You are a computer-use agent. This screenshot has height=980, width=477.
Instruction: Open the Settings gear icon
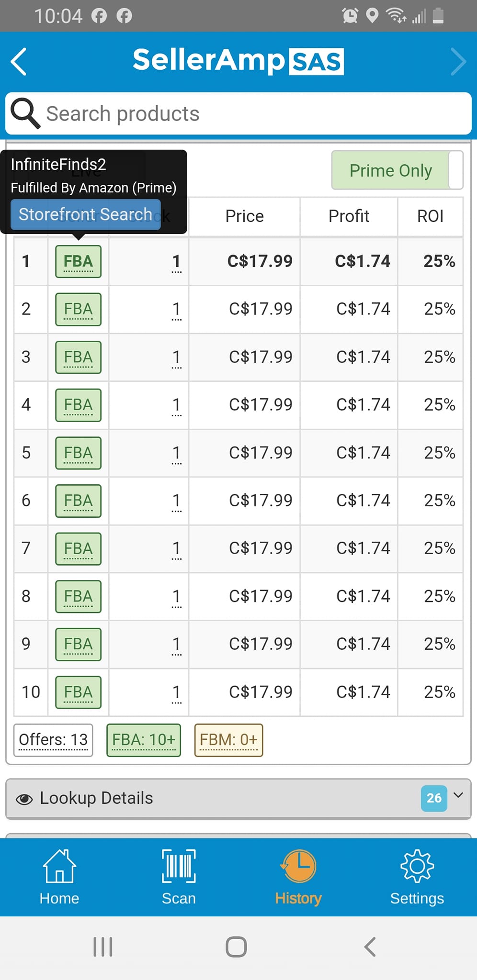417,866
